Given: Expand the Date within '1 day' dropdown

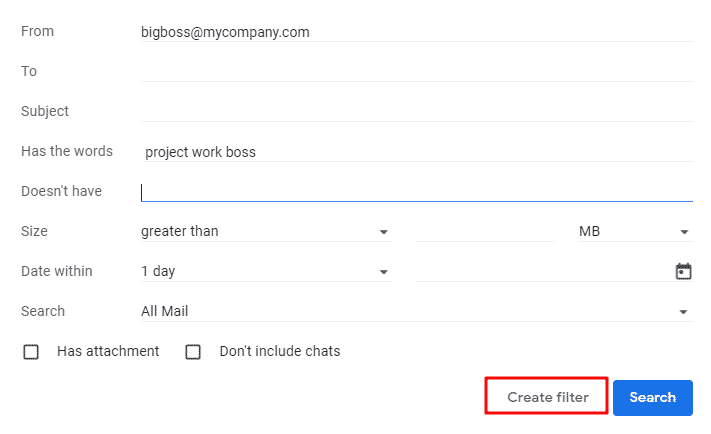Looking at the screenshot, I should pos(267,271).
